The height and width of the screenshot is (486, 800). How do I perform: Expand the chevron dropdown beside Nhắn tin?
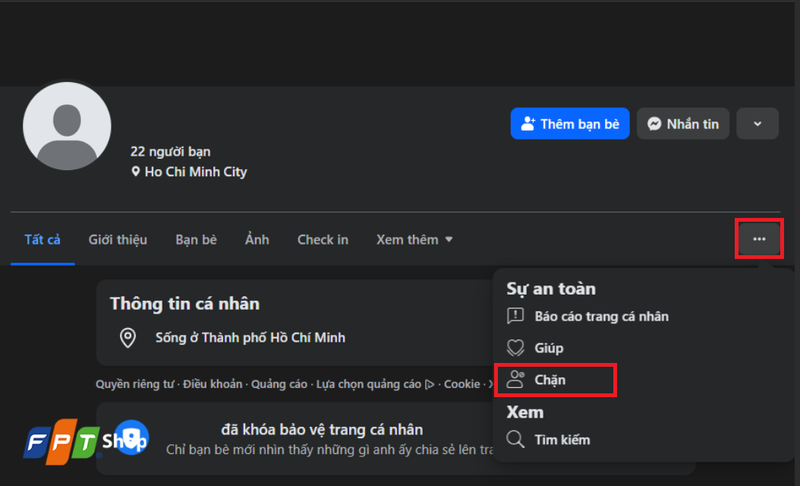coord(758,123)
